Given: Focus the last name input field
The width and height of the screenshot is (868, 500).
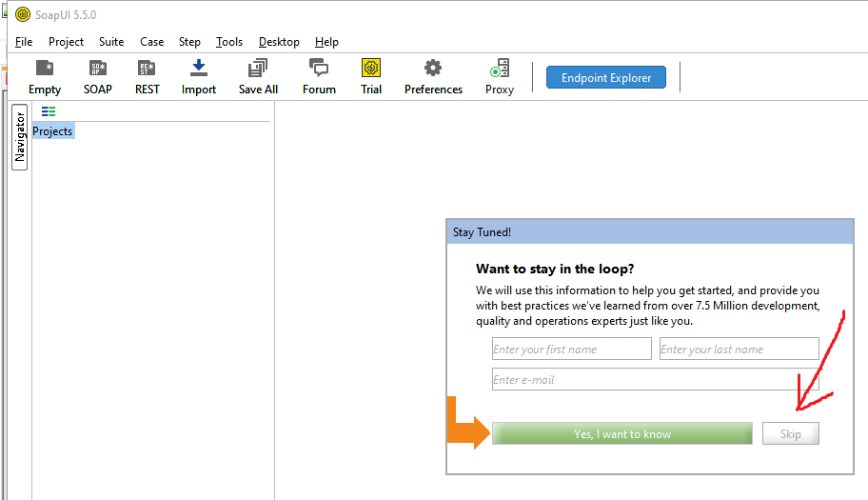Looking at the screenshot, I should pos(739,349).
